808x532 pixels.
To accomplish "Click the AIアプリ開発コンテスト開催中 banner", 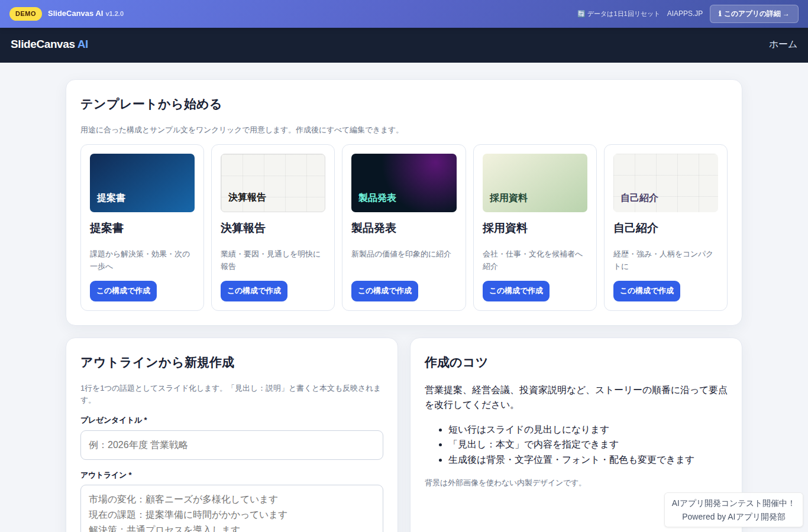I will coord(733,503).
